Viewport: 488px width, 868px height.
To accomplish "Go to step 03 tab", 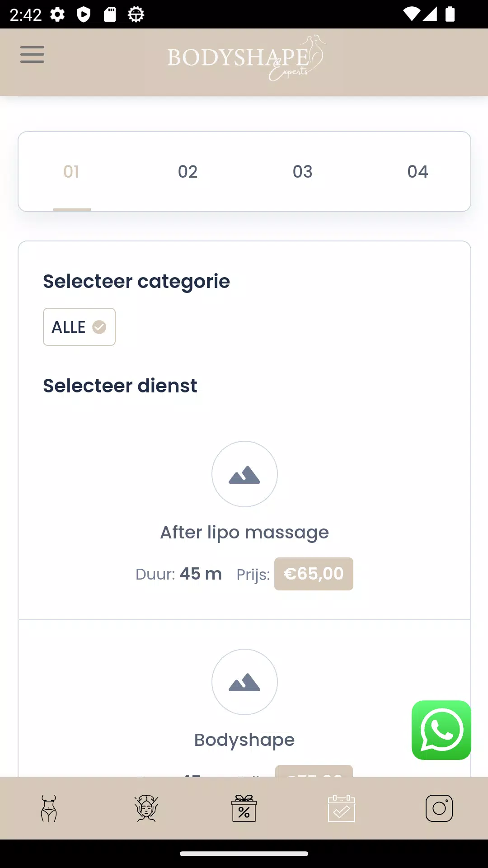I will pyautogui.click(x=302, y=172).
